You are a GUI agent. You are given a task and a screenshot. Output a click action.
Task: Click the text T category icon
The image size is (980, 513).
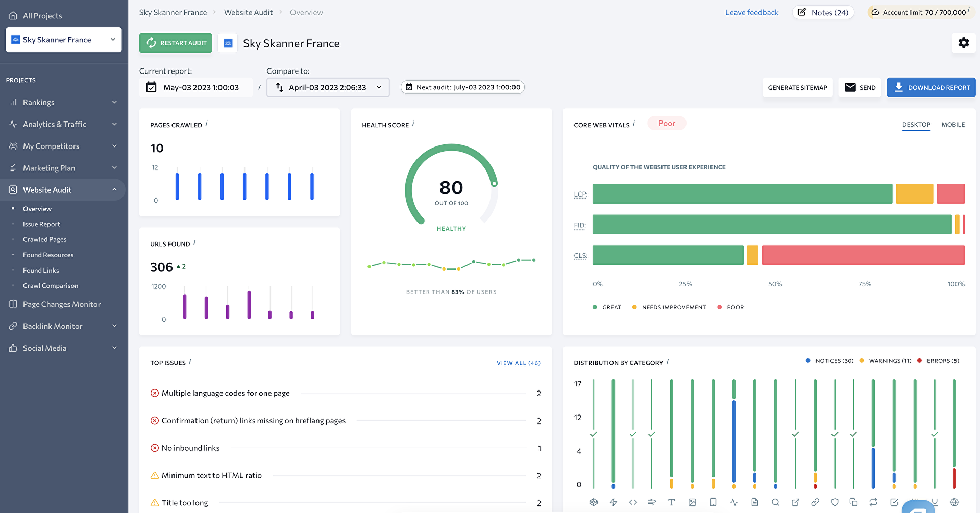(672, 502)
